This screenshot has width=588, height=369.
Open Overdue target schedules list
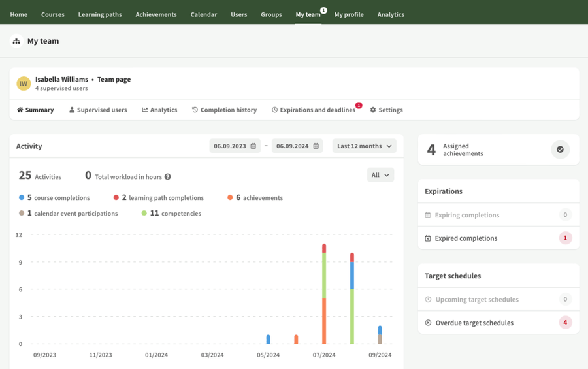(x=498, y=323)
